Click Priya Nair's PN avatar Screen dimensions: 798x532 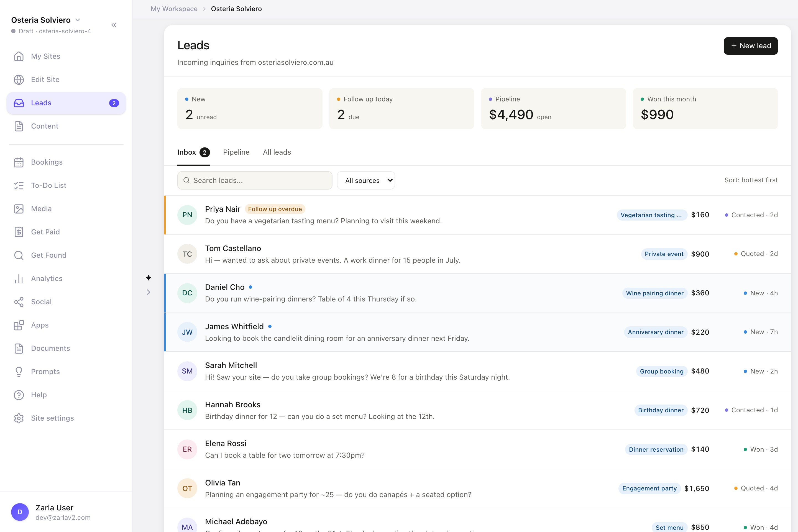point(187,215)
